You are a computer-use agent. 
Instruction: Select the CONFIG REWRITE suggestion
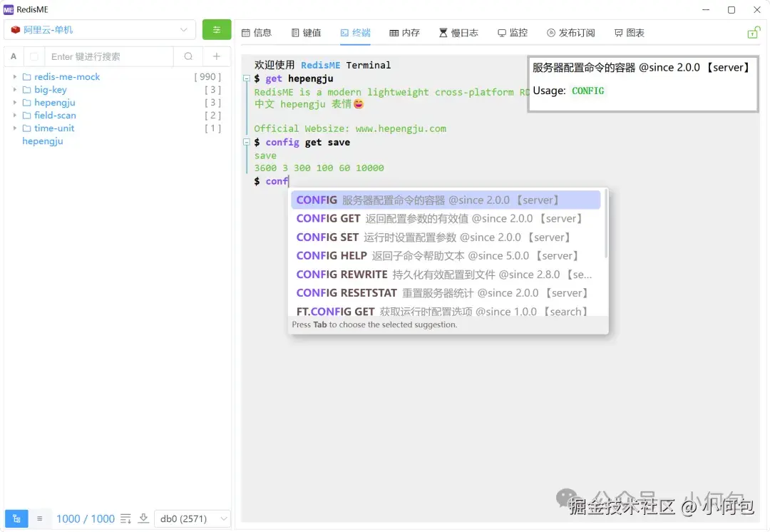[446, 275]
